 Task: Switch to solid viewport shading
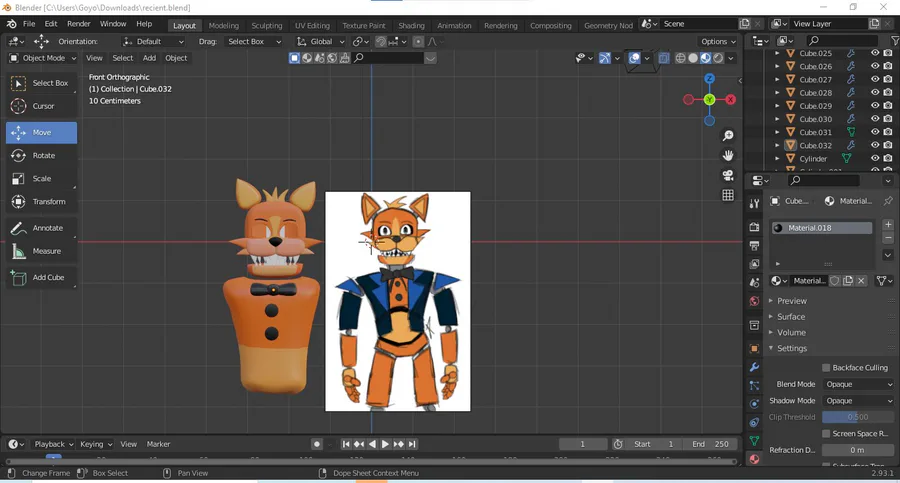pyautogui.click(x=693, y=58)
